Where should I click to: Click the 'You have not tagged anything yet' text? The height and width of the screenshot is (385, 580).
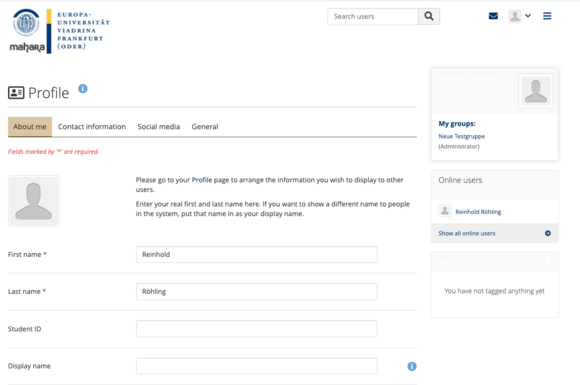coord(495,291)
